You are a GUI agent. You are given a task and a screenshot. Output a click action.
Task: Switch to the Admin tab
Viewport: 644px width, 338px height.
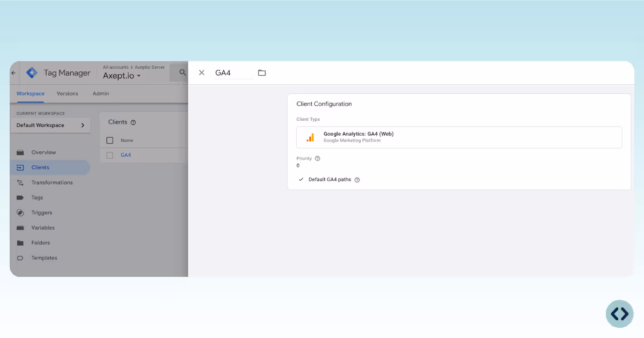coord(101,93)
